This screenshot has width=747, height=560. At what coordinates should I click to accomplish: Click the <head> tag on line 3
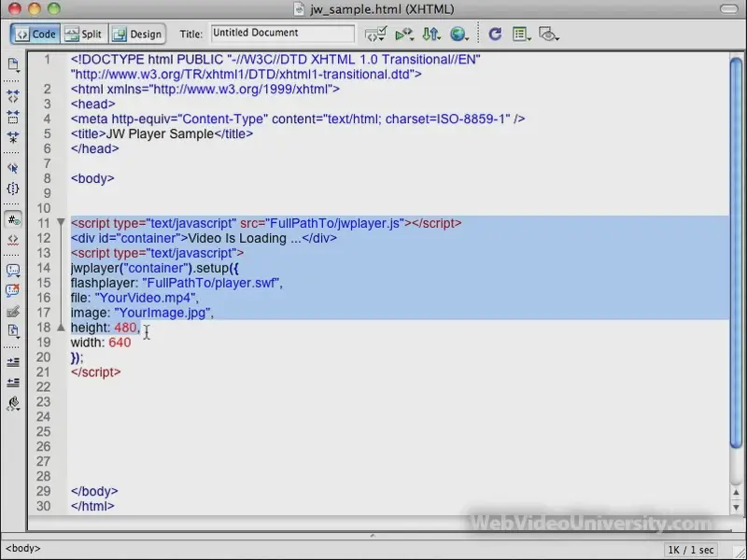[92, 104]
